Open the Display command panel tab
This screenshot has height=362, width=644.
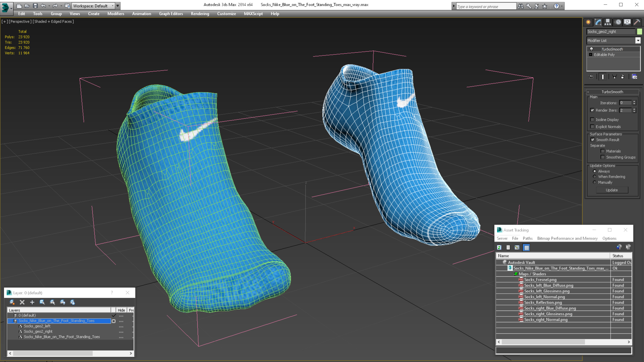coord(627,22)
